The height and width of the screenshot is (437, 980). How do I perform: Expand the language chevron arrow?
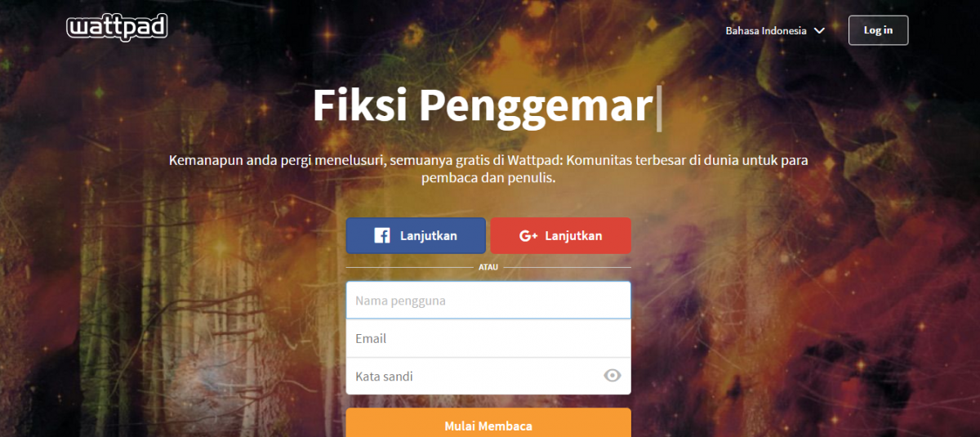click(x=819, y=31)
